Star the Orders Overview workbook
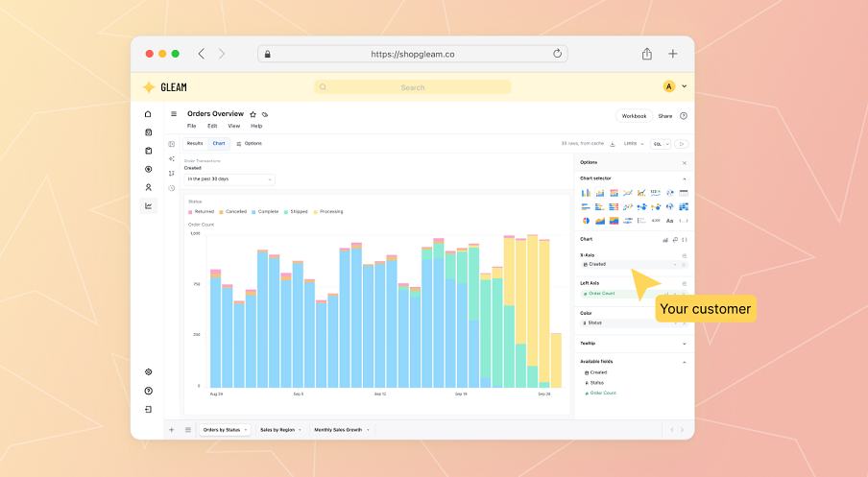This screenshot has width=868, height=477. click(x=253, y=114)
